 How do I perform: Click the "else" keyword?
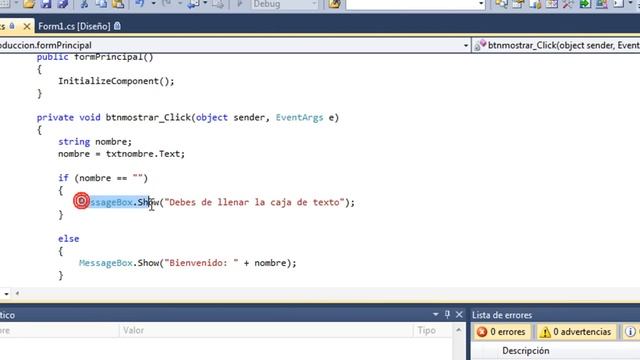pos(69,239)
